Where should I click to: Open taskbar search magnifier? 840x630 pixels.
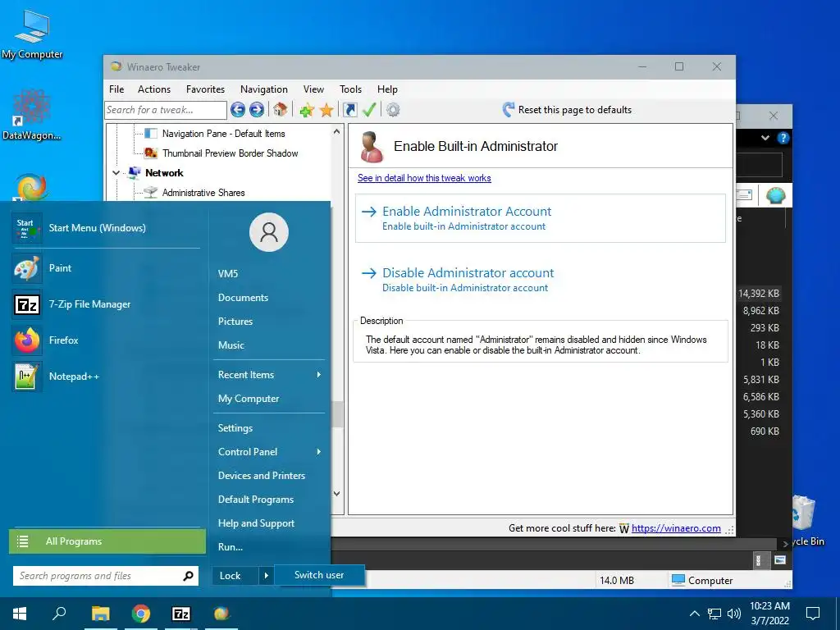59,614
